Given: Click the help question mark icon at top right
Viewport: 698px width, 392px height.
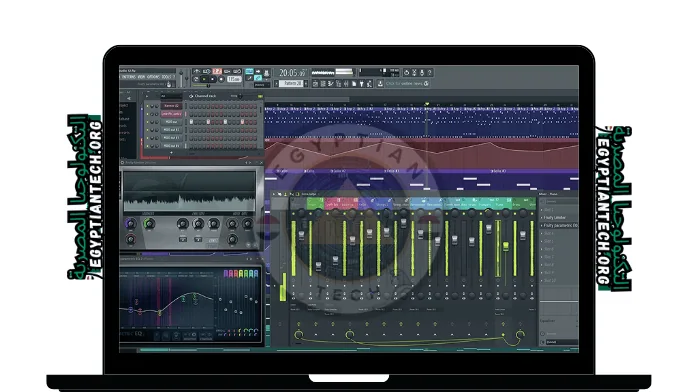Looking at the screenshot, I should point(430,73).
